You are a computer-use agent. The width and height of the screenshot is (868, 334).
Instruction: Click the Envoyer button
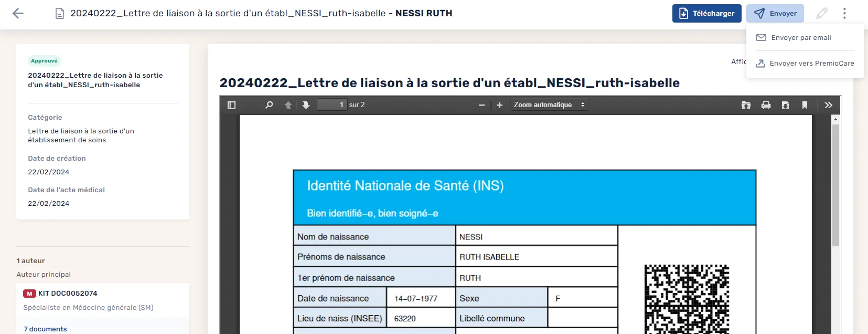(x=775, y=14)
